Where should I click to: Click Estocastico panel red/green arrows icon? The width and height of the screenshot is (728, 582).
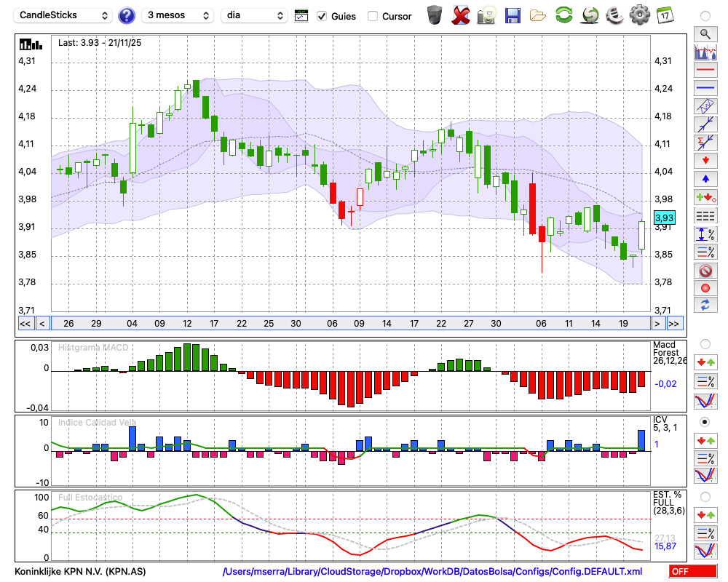[x=705, y=515]
